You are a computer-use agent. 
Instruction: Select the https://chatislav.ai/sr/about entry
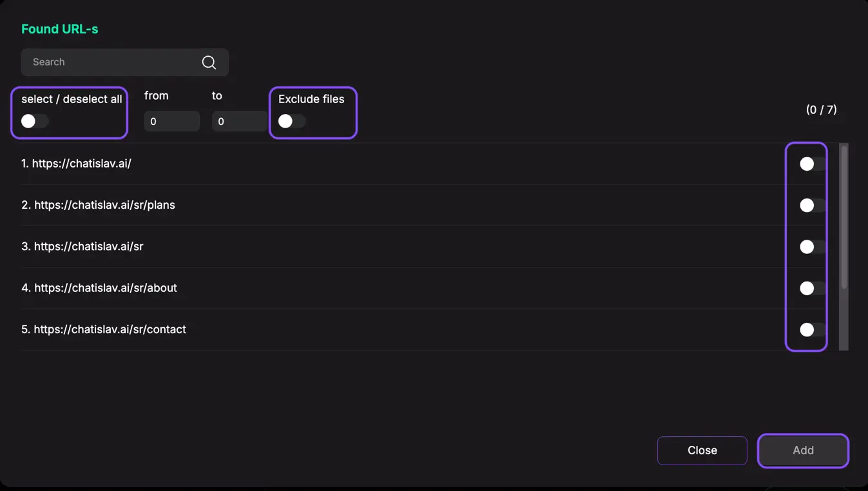pyautogui.click(x=99, y=288)
